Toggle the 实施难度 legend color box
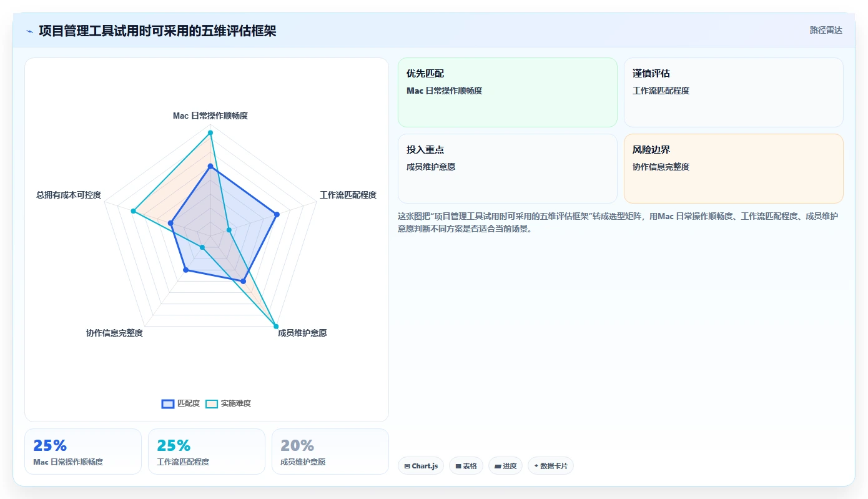Image resolution: width=868 pixels, height=499 pixels. point(212,403)
